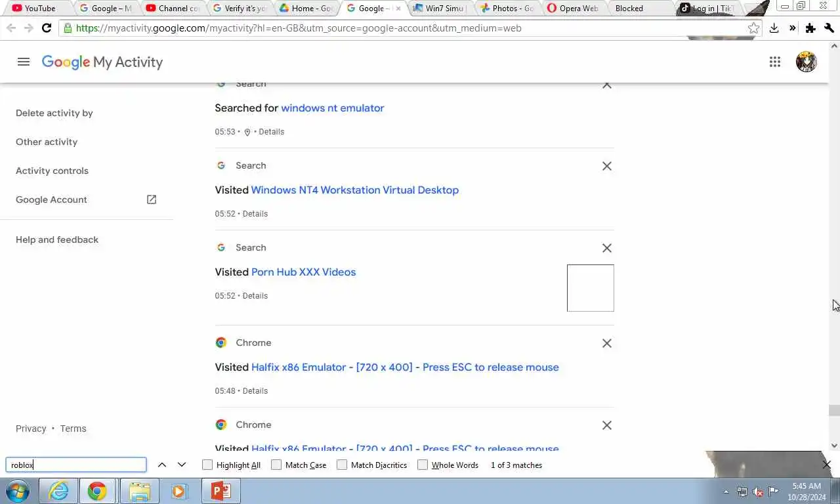This screenshot has height=504, width=840.
Task: Open Help and feedback
Action: [57, 240]
